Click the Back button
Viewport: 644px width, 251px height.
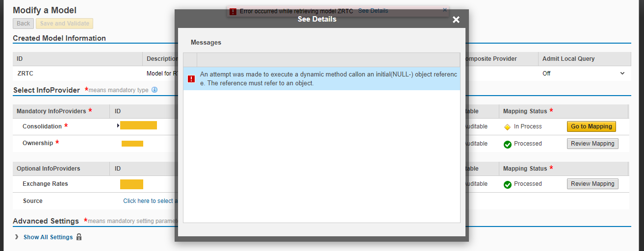click(x=24, y=24)
